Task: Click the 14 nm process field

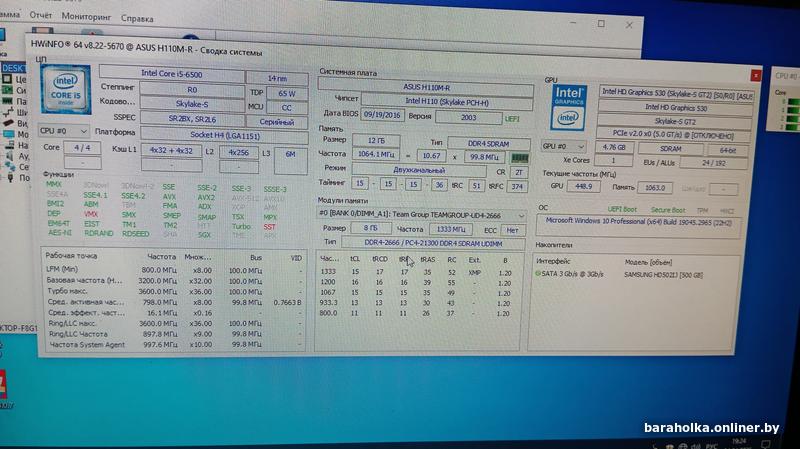Action: coord(277,79)
